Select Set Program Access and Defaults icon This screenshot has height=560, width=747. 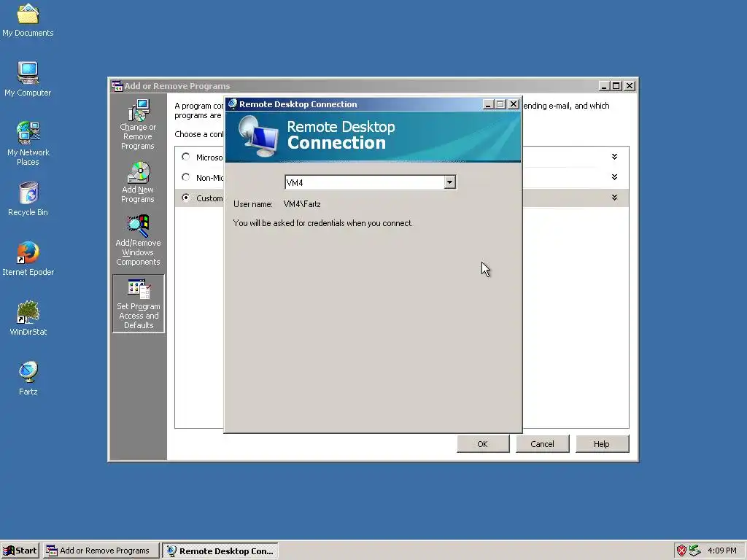pyautogui.click(x=139, y=303)
